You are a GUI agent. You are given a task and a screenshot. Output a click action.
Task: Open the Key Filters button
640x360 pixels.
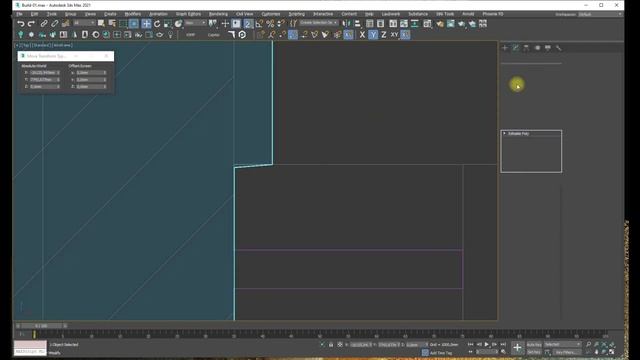click(566, 352)
